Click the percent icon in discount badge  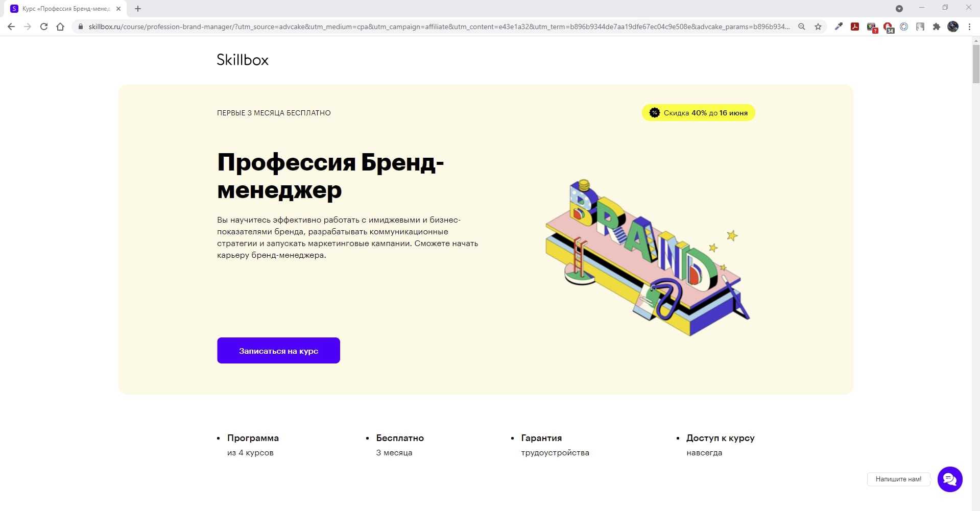click(654, 113)
